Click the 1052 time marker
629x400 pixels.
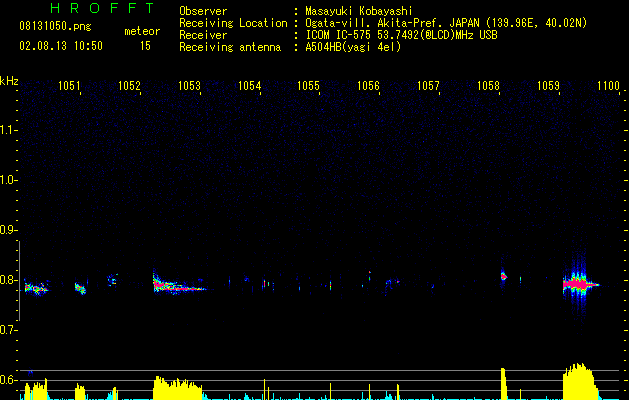pyautogui.click(x=129, y=86)
